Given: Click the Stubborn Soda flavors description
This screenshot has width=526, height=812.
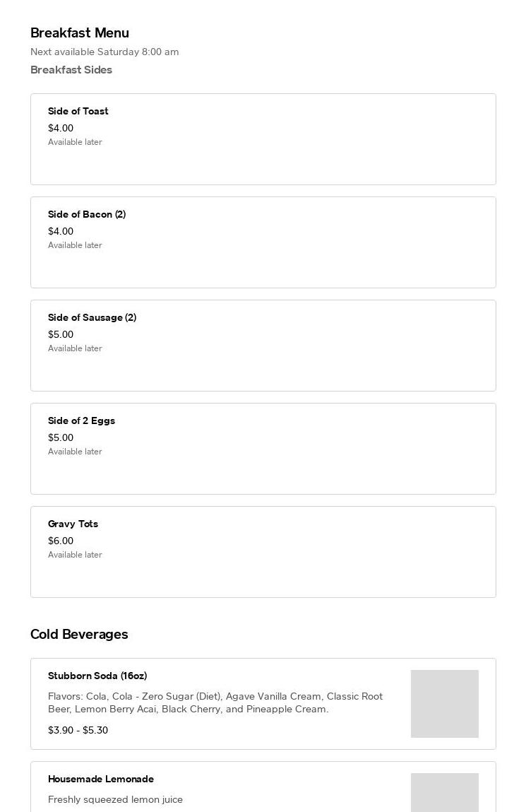Looking at the screenshot, I should (215, 702).
